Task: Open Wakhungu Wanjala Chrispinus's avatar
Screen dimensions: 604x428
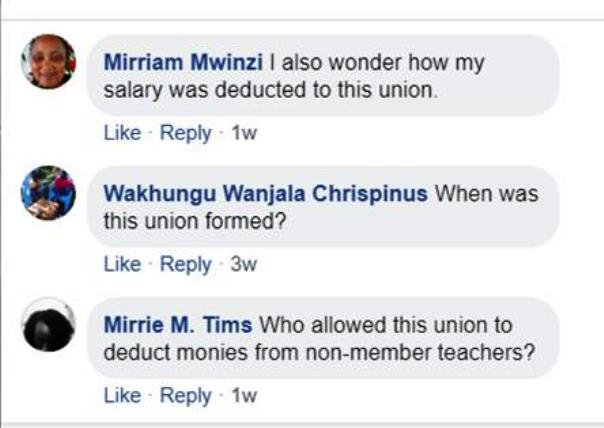Action: (48, 193)
